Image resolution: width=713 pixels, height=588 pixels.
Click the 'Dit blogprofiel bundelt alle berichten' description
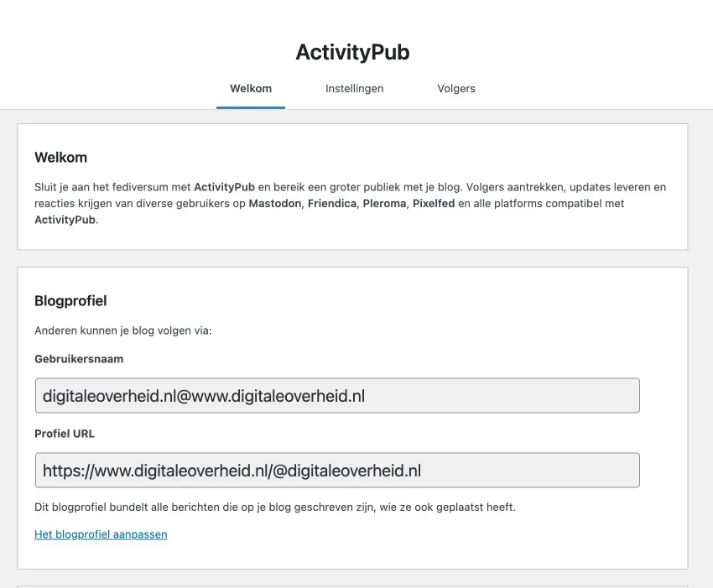coord(275,507)
